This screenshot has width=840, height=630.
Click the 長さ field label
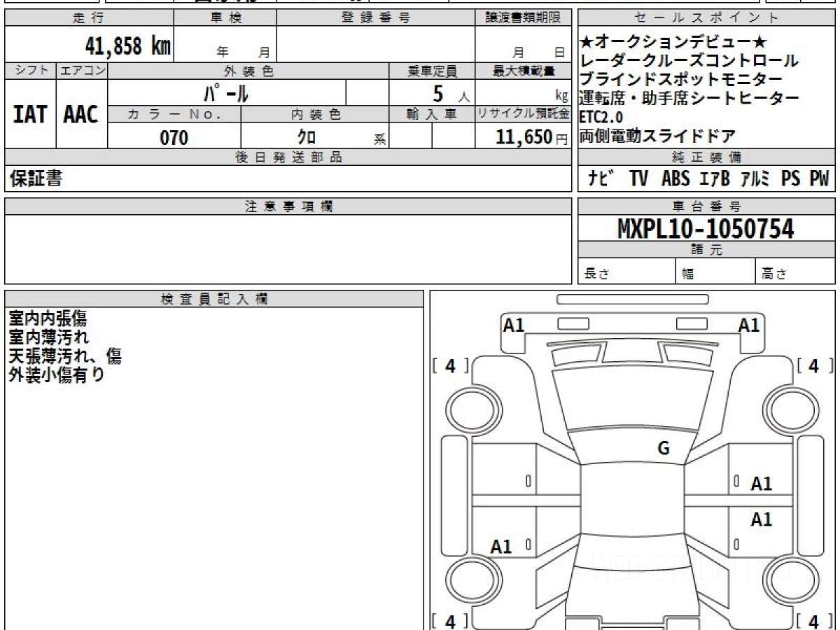pos(596,274)
